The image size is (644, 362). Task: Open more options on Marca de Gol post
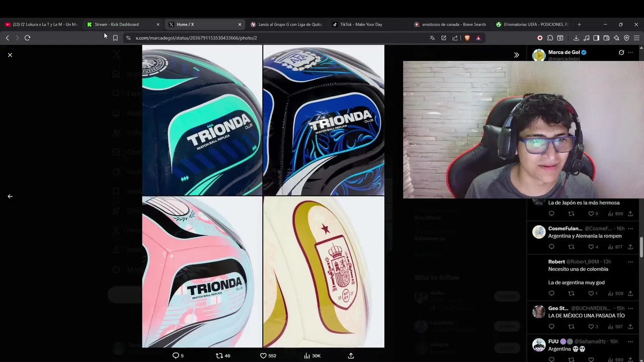coord(630,52)
